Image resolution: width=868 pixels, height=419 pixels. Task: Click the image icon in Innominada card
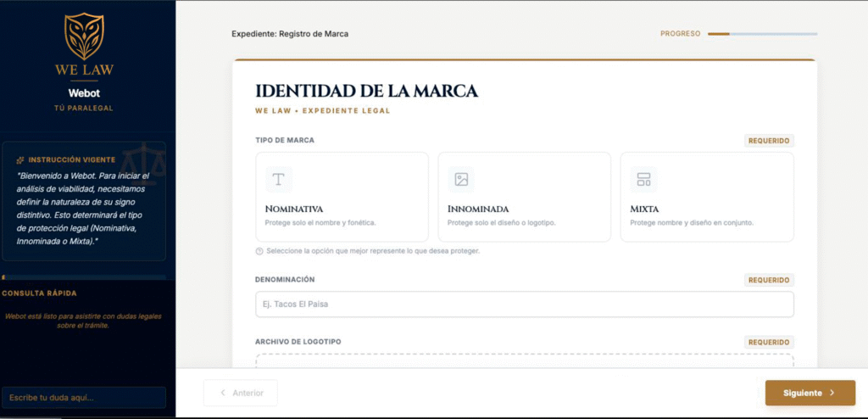tap(461, 179)
